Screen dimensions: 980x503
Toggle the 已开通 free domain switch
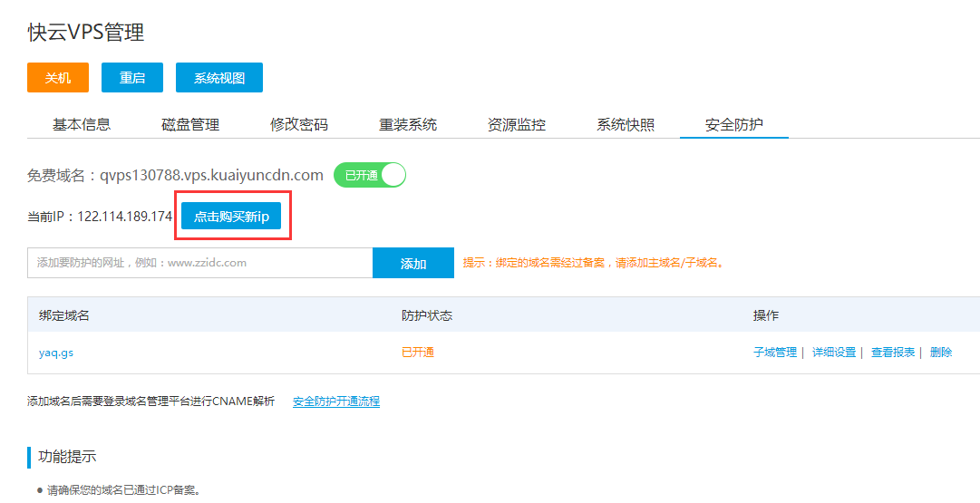(x=370, y=175)
